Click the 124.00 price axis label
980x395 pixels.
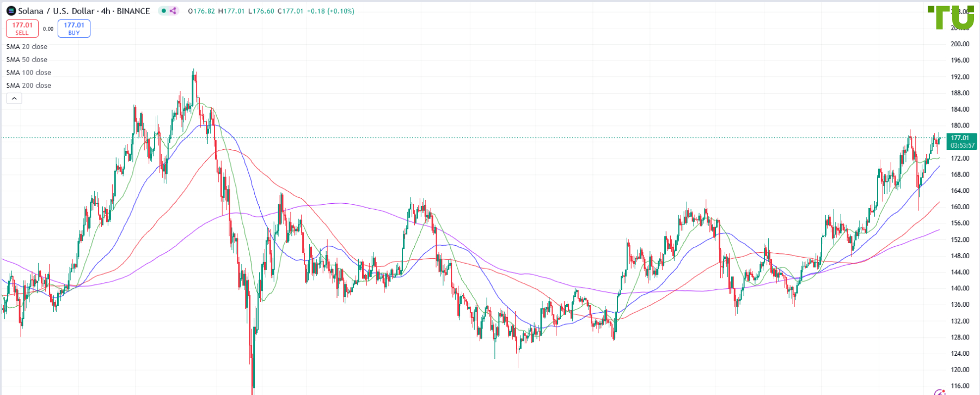coord(960,354)
